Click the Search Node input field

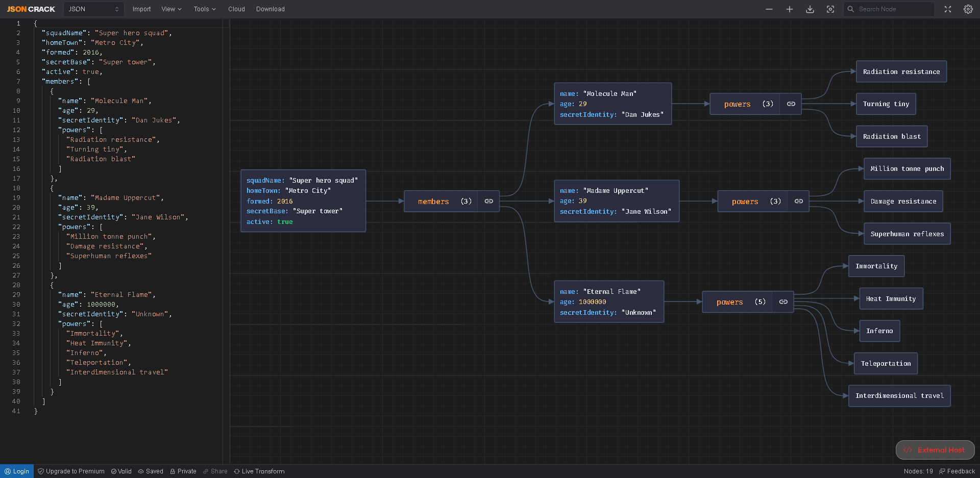[893, 9]
